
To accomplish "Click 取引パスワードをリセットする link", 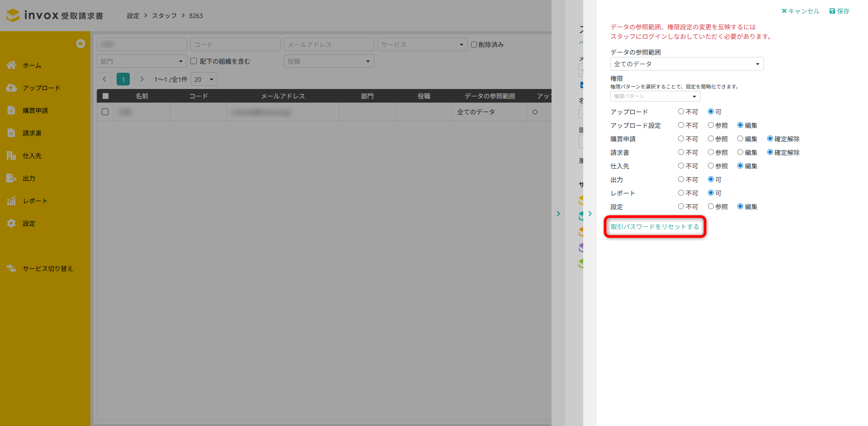I will click(x=655, y=227).
